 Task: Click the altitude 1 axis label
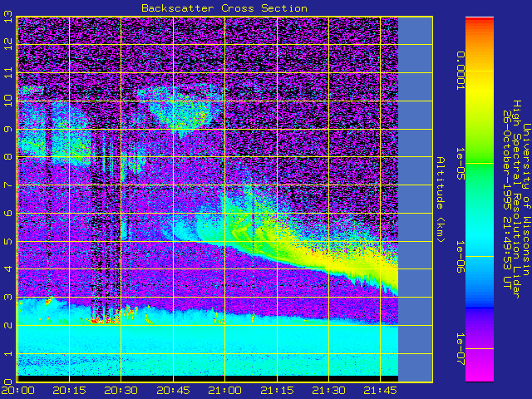pyautogui.click(x=8, y=353)
